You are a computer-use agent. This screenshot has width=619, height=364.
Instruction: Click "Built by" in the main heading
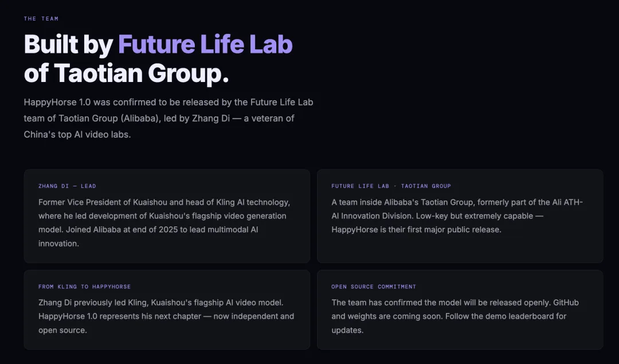pyautogui.click(x=68, y=45)
